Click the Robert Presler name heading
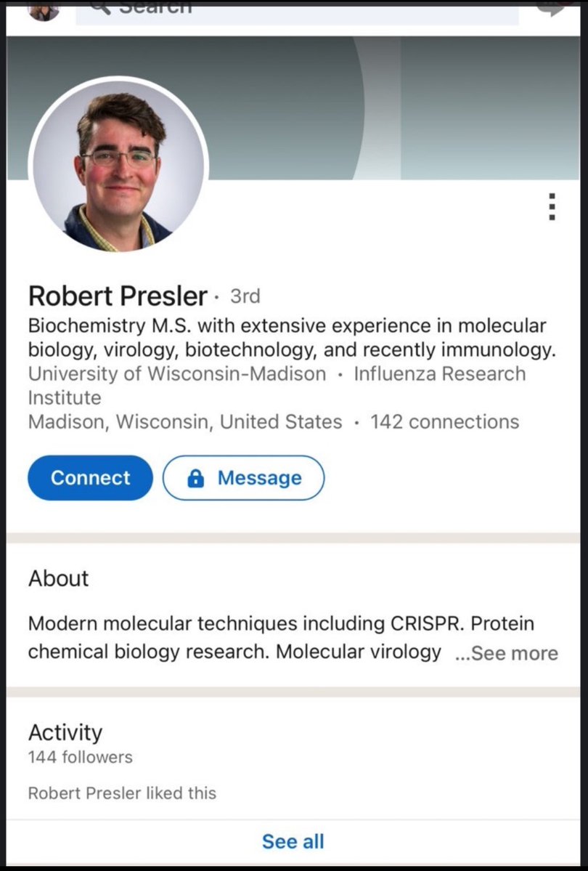This screenshot has width=588, height=871. coord(118,296)
